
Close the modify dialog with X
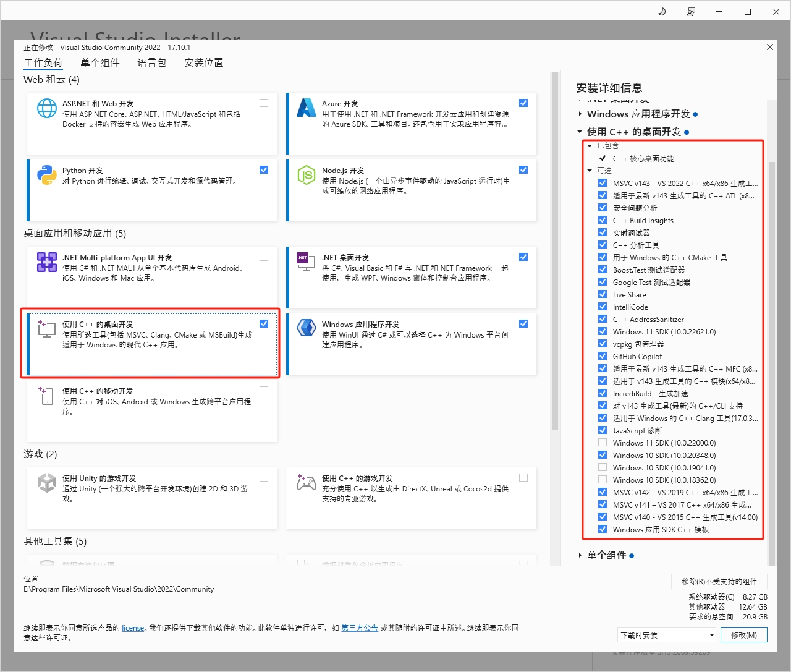pos(770,47)
